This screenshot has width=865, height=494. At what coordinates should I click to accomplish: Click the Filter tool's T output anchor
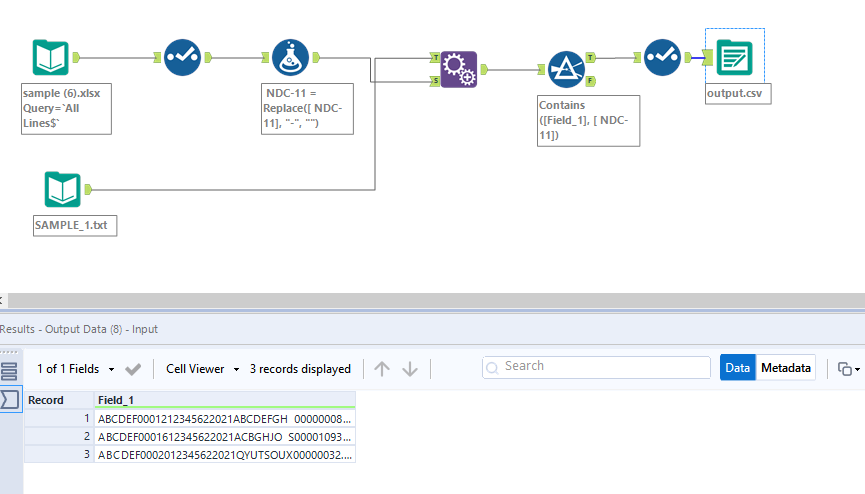point(591,57)
